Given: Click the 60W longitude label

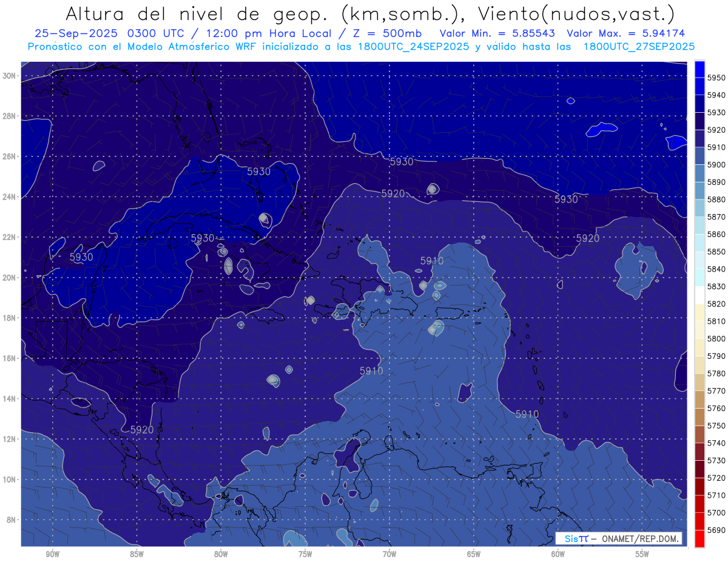Looking at the screenshot, I should click(558, 554).
